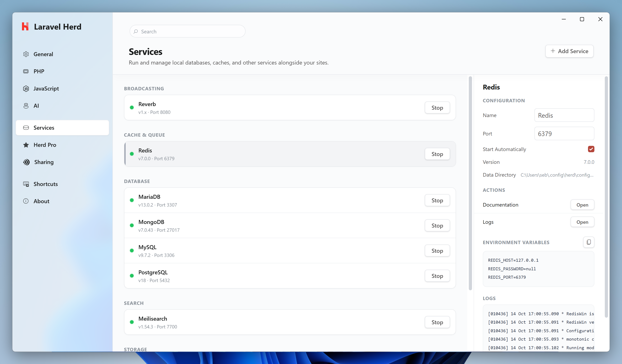Switch to the Shortcuts page

(62, 184)
